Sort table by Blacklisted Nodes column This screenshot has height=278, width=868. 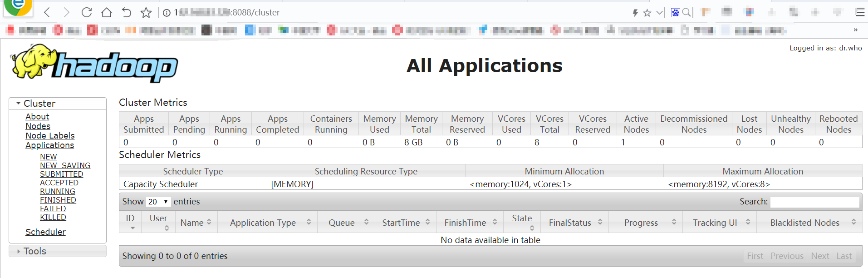809,222
